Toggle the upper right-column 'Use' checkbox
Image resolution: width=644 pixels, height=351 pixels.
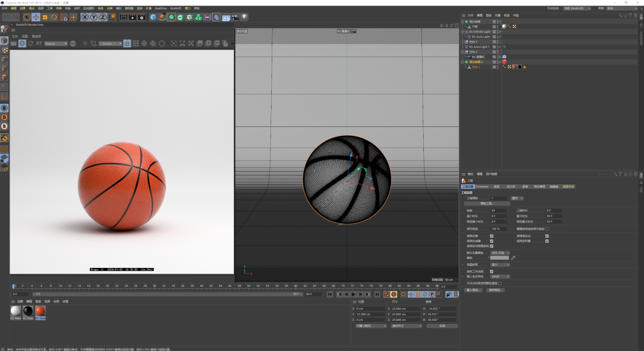(547, 236)
